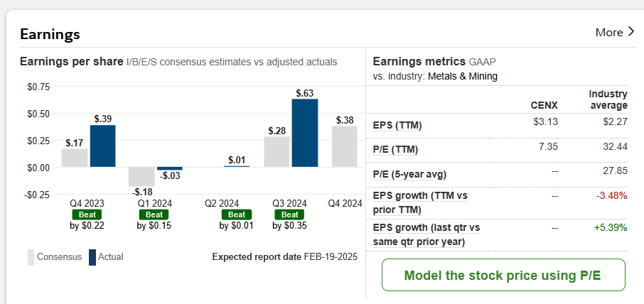
Task: Click the Q3 2024 consensus $.28 bar
Action: [x=277, y=152]
